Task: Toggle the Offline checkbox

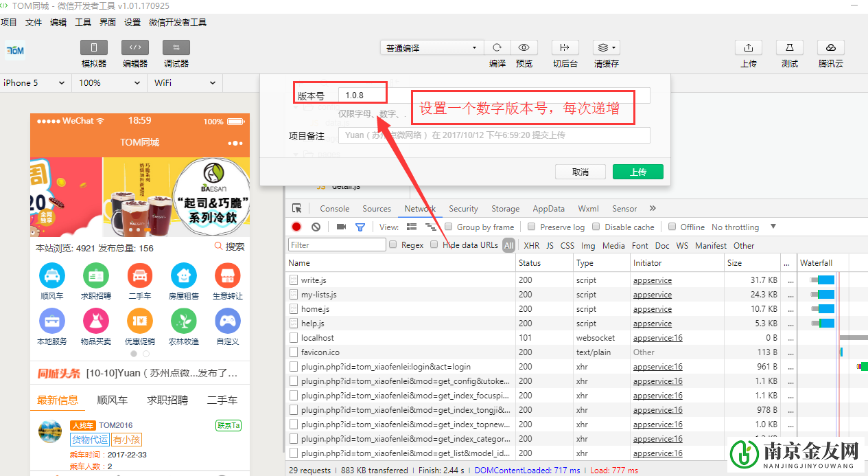Action: pos(671,227)
